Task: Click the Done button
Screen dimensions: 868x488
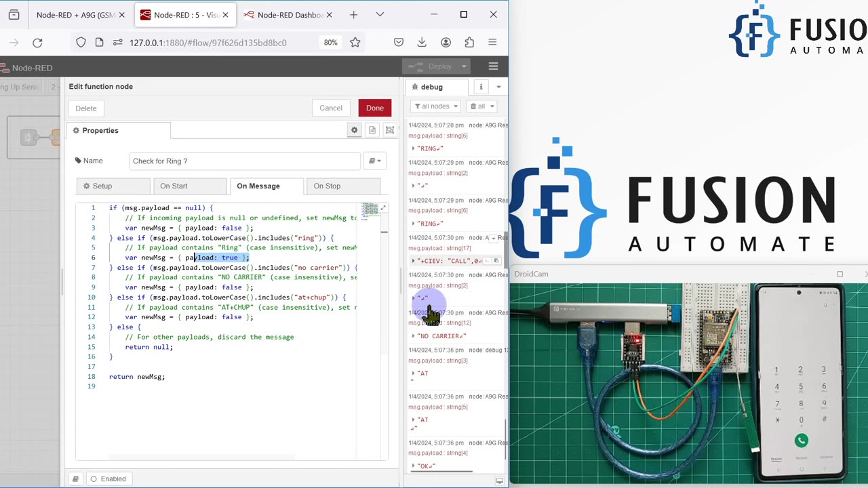Action: point(375,108)
